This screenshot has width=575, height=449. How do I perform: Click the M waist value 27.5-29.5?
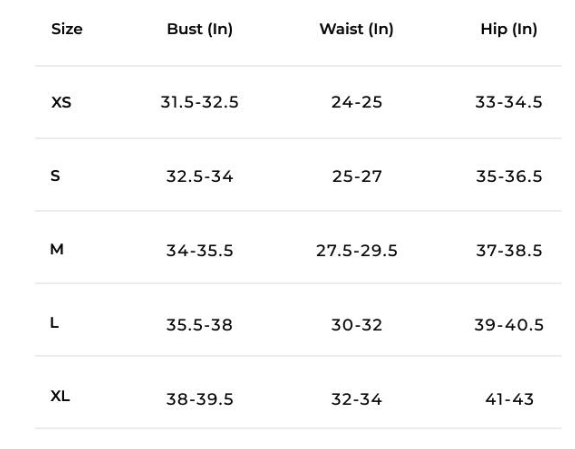click(357, 251)
